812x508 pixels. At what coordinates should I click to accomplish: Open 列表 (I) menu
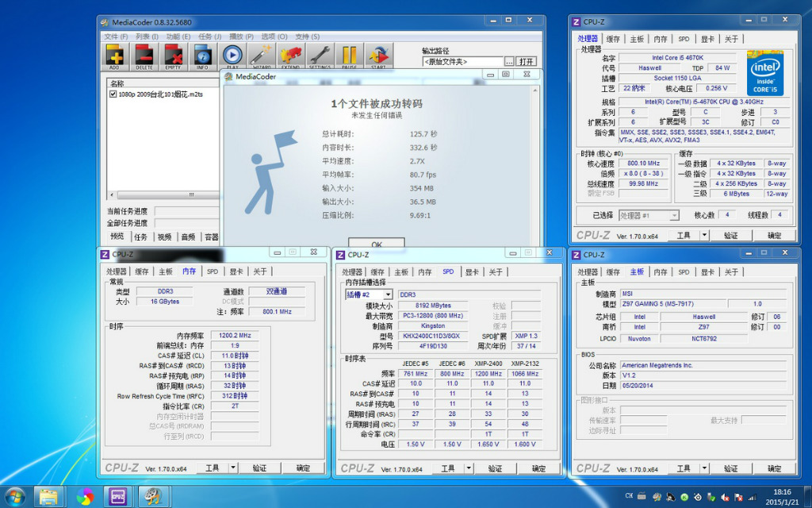pos(147,37)
